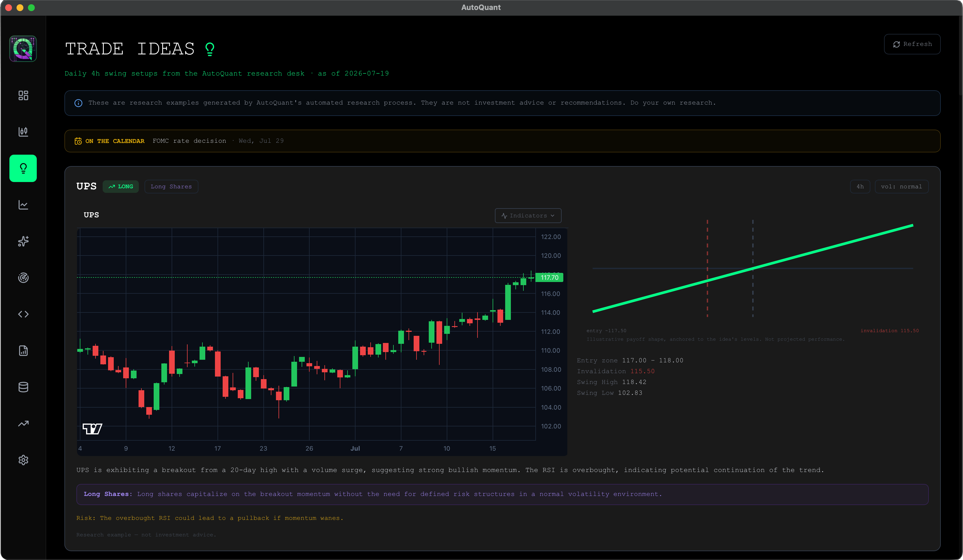Open the radar target sidebar icon
The height and width of the screenshot is (560, 963).
[x=23, y=277]
